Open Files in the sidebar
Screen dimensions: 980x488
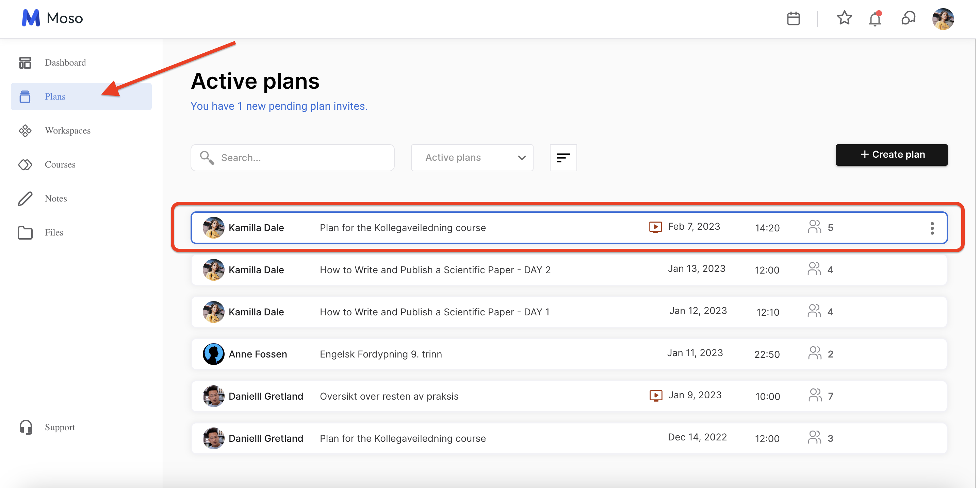(x=54, y=232)
